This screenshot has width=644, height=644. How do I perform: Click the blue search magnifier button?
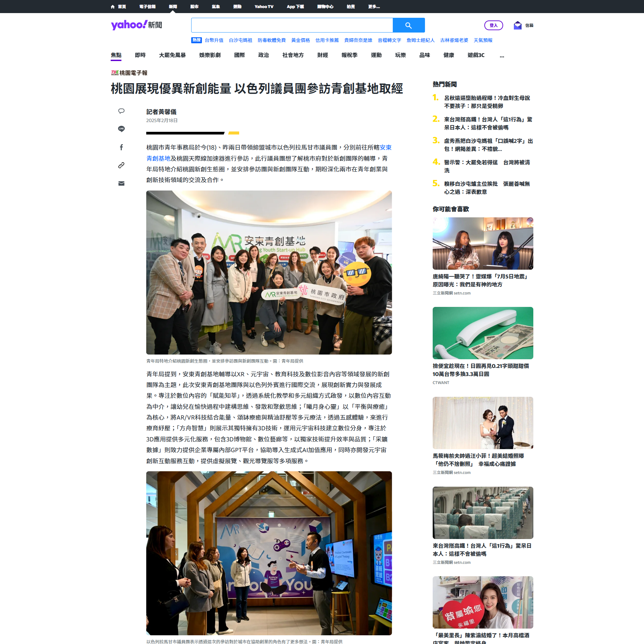pyautogui.click(x=409, y=25)
